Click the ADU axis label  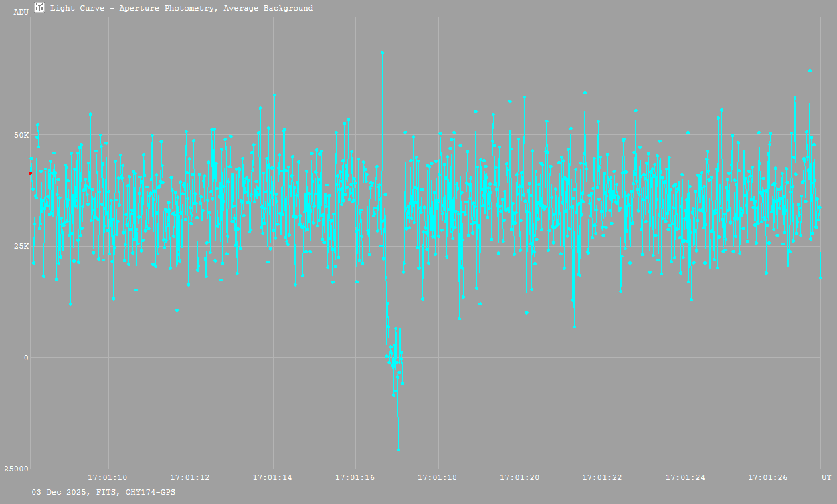coord(21,12)
